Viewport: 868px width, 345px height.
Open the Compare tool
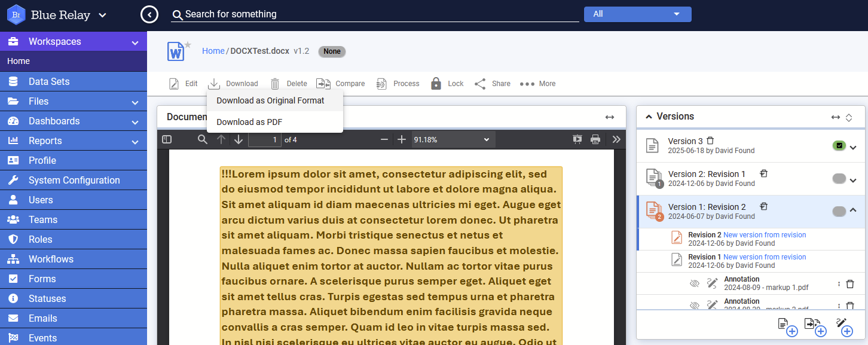(341, 84)
